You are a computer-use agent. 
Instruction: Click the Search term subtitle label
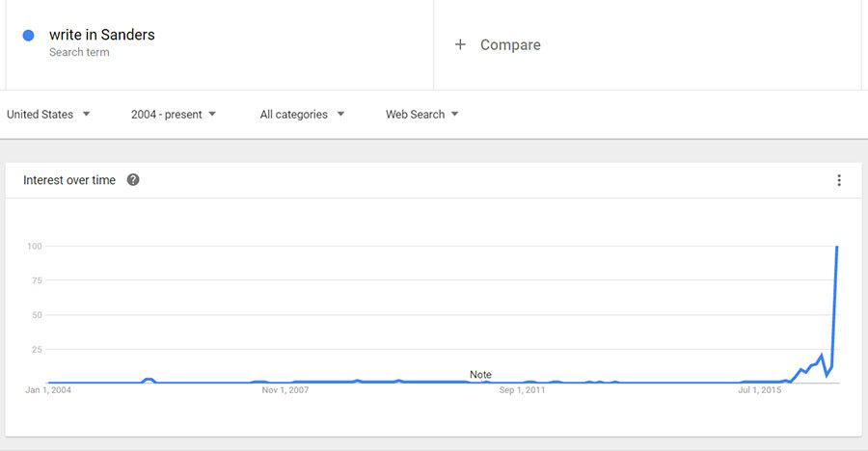pos(79,52)
